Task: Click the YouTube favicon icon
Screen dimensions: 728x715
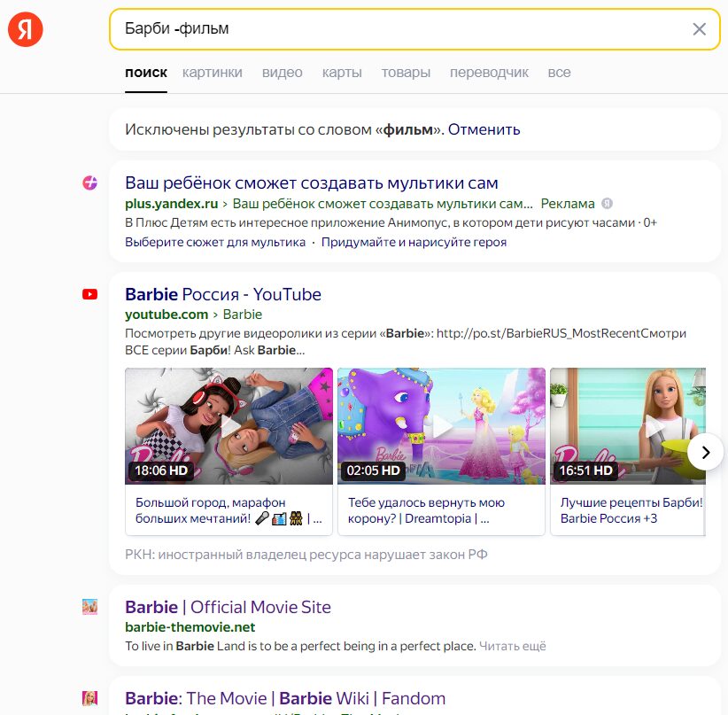Action: click(90, 294)
